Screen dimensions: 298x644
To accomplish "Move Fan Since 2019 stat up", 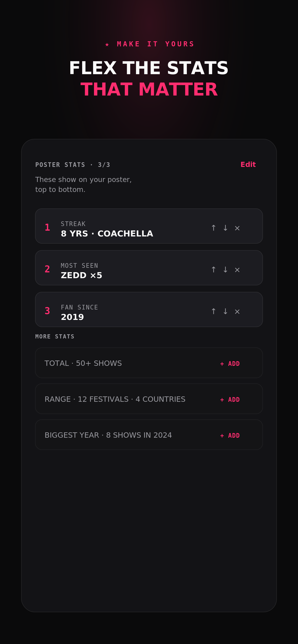I will [214, 311].
